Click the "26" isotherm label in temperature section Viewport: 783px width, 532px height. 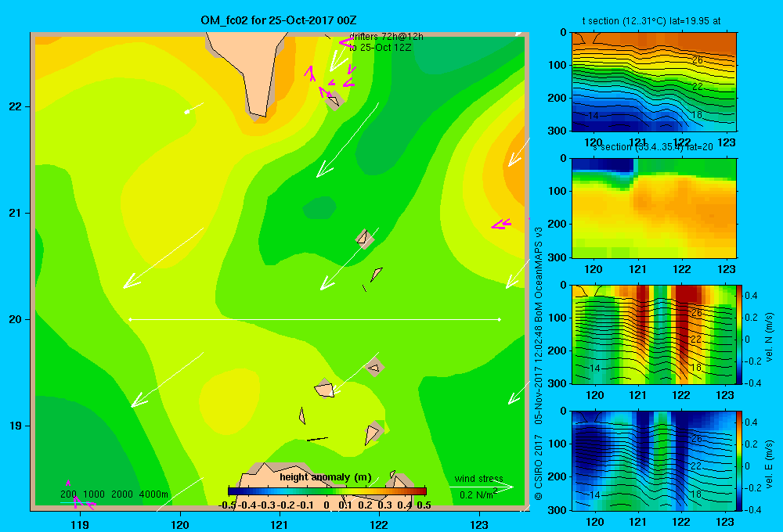[x=698, y=60]
